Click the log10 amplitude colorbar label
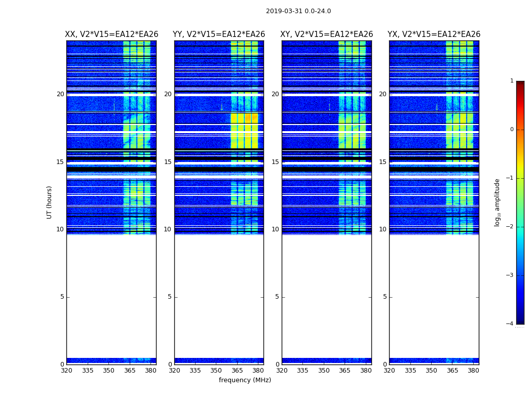The width and height of the screenshot is (532, 405). click(x=497, y=202)
